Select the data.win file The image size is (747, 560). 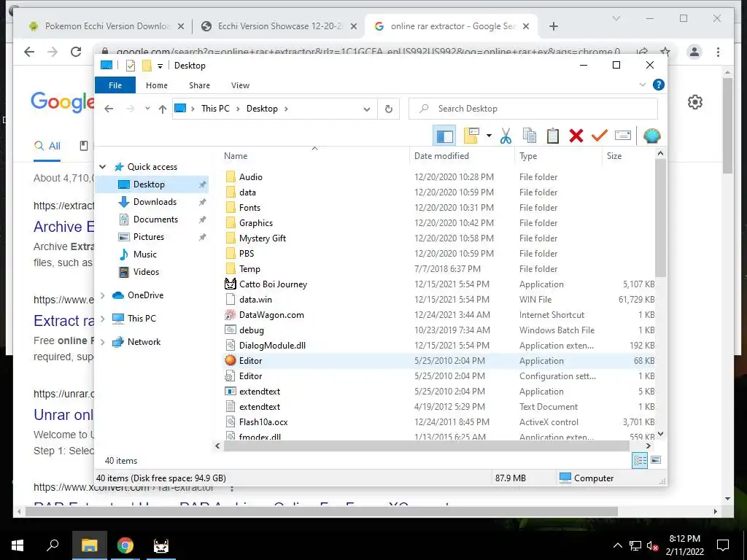255,300
